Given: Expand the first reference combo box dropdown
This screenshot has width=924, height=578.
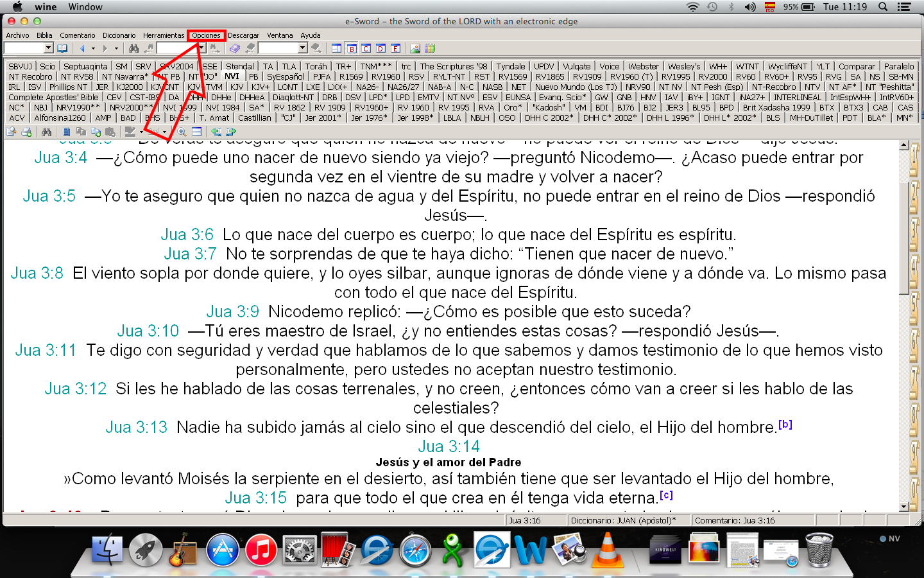Looking at the screenshot, I should click(x=48, y=48).
